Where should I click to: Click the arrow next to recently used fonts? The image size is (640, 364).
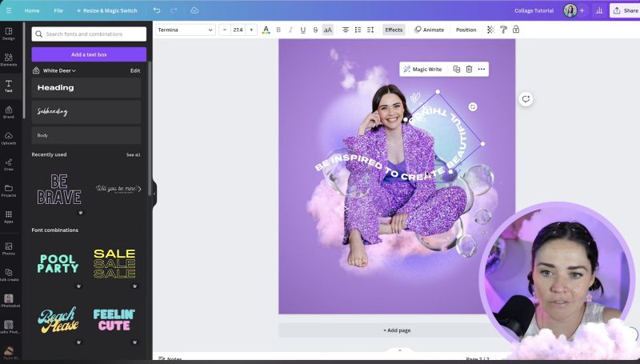(139, 189)
